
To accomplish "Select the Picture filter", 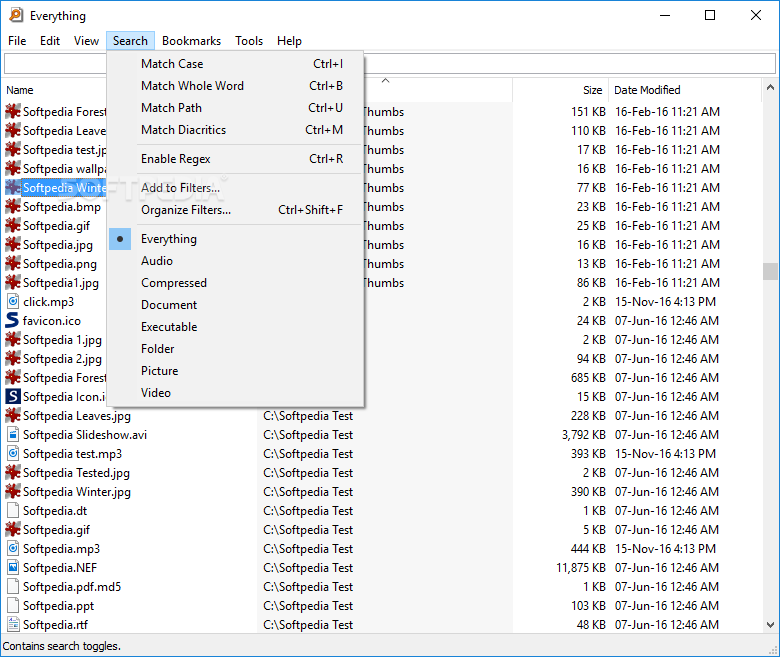I will (235, 371).
